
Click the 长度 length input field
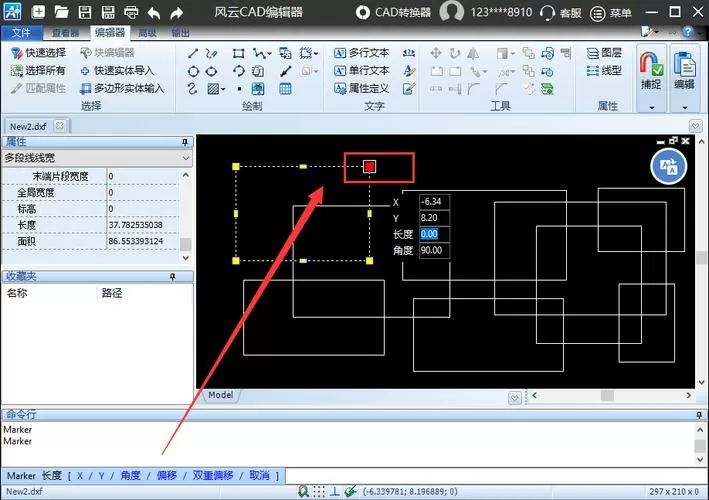(x=434, y=234)
